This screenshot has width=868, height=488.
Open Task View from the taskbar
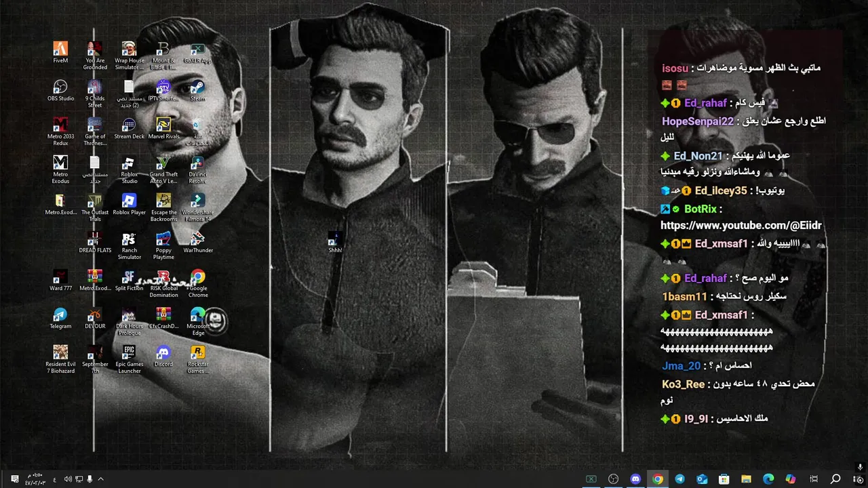[814, 479]
